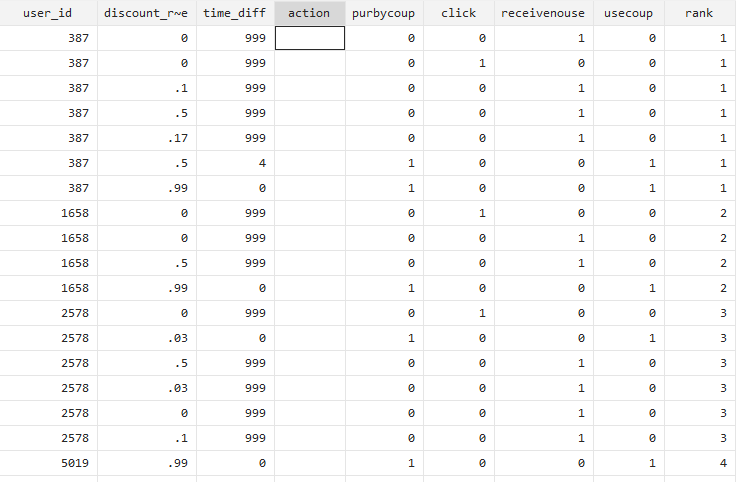Select purbycoup value 1 in the 1658 rows

click(384, 288)
